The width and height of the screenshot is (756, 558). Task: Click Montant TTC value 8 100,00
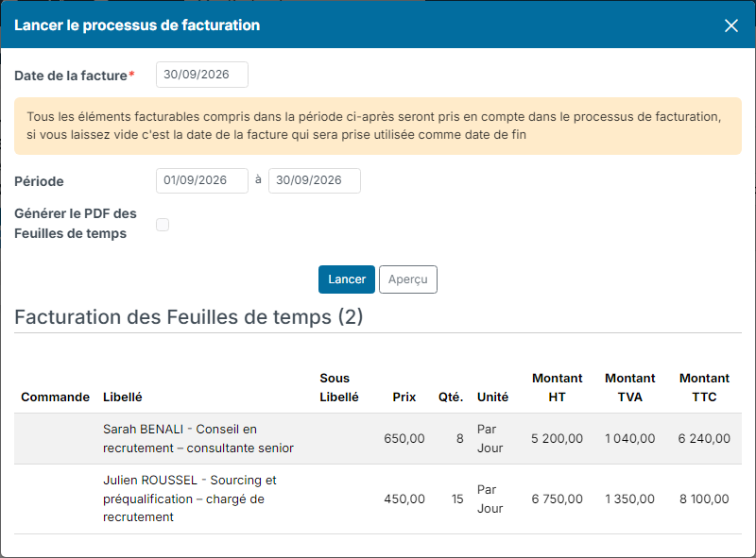coord(704,499)
